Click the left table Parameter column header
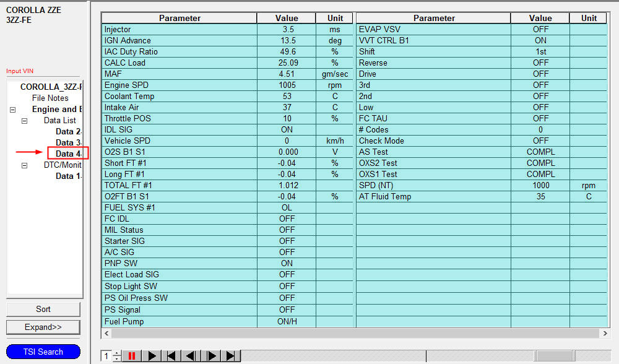The width and height of the screenshot is (619, 364). tap(180, 18)
